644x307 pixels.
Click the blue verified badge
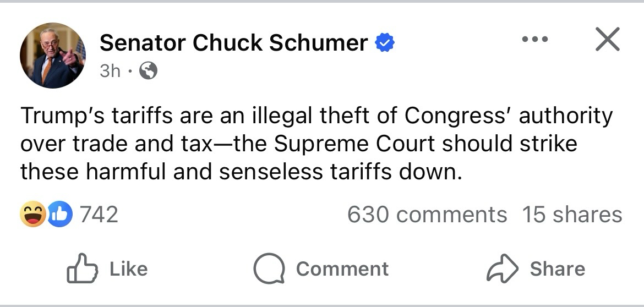(385, 42)
